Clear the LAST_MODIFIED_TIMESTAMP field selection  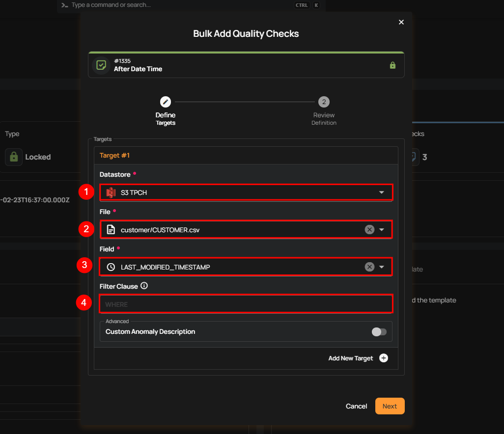[x=369, y=267]
